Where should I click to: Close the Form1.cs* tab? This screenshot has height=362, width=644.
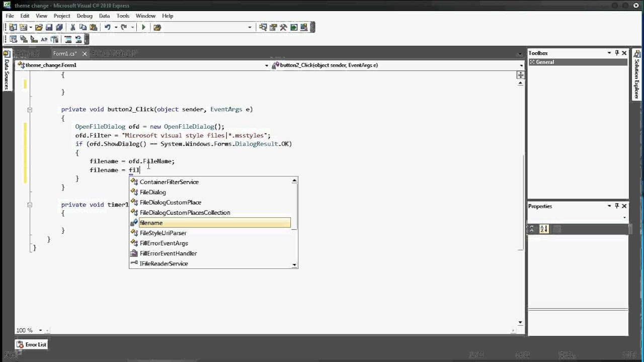coord(85,54)
